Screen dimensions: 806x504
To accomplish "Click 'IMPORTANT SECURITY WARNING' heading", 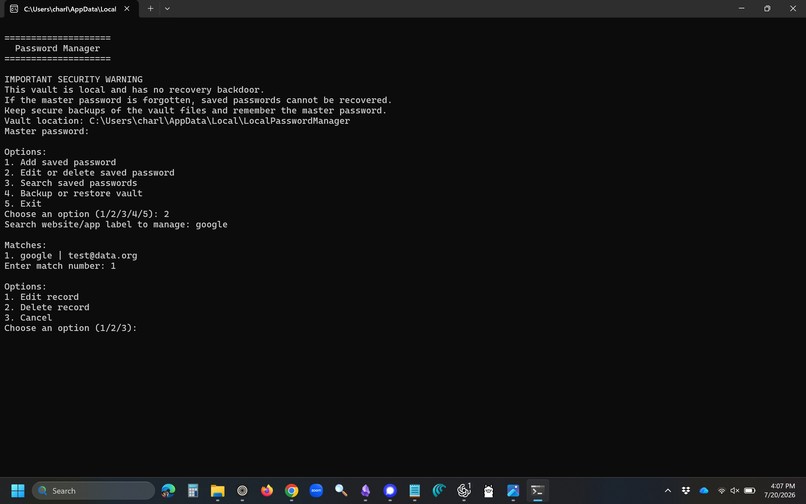I will (74, 79).
